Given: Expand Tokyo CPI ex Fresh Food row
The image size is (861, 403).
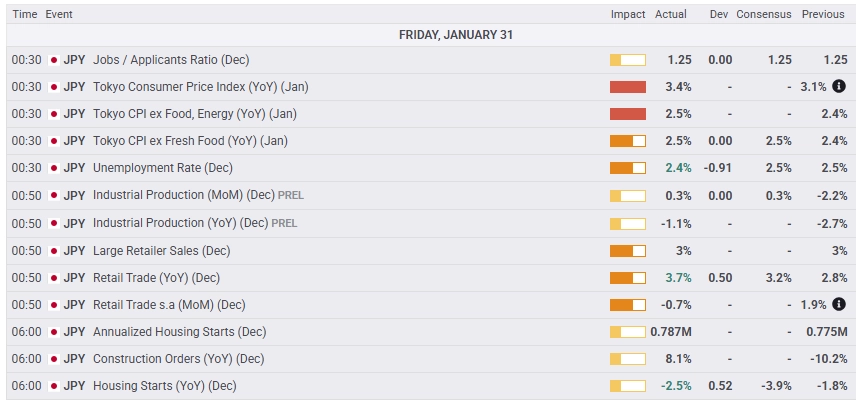Looking at the screenshot, I should point(430,141).
